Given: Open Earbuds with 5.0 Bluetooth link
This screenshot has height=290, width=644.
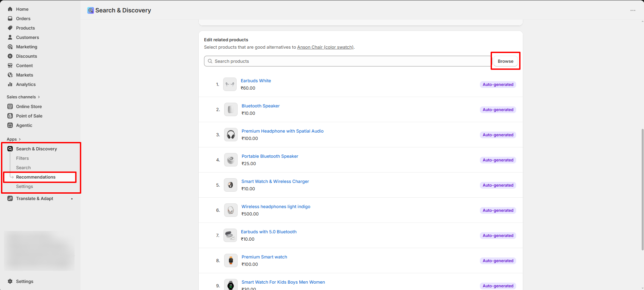Looking at the screenshot, I should [x=269, y=232].
